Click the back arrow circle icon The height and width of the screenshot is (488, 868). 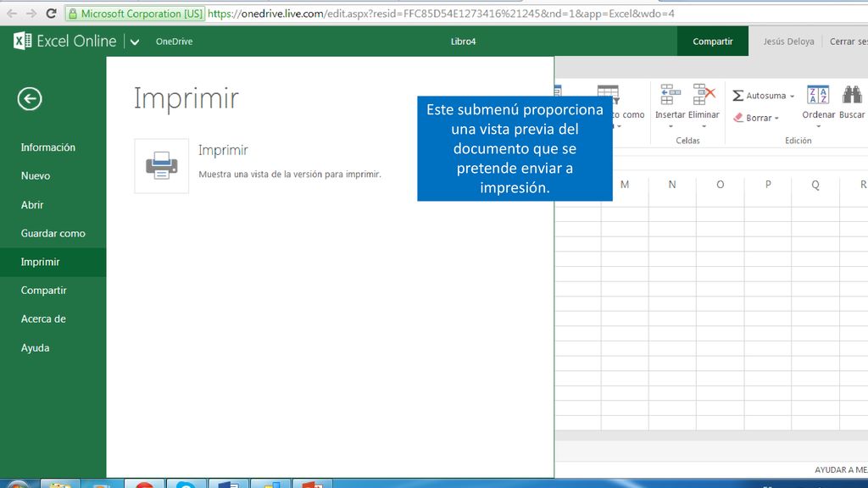[30, 99]
